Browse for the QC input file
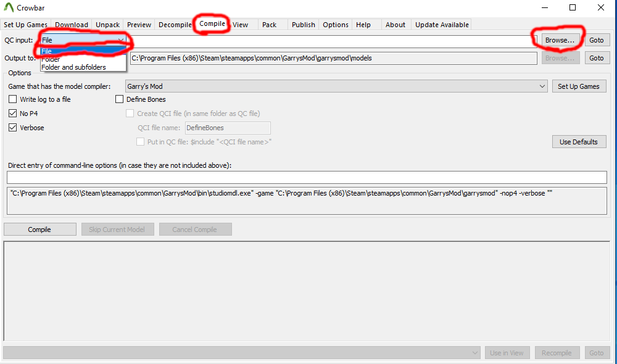This screenshot has width=617, height=364. coord(560,40)
